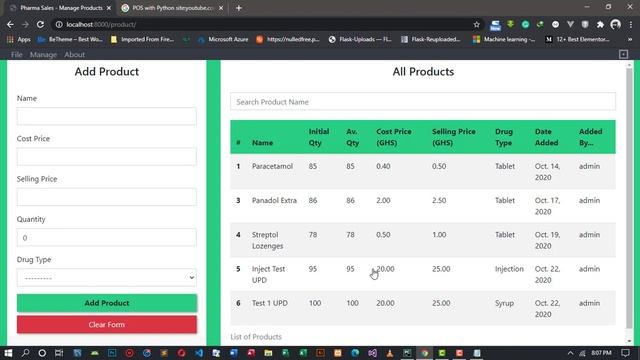Go back to the previous page
The width and height of the screenshot is (640, 360).
(x=10, y=24)
